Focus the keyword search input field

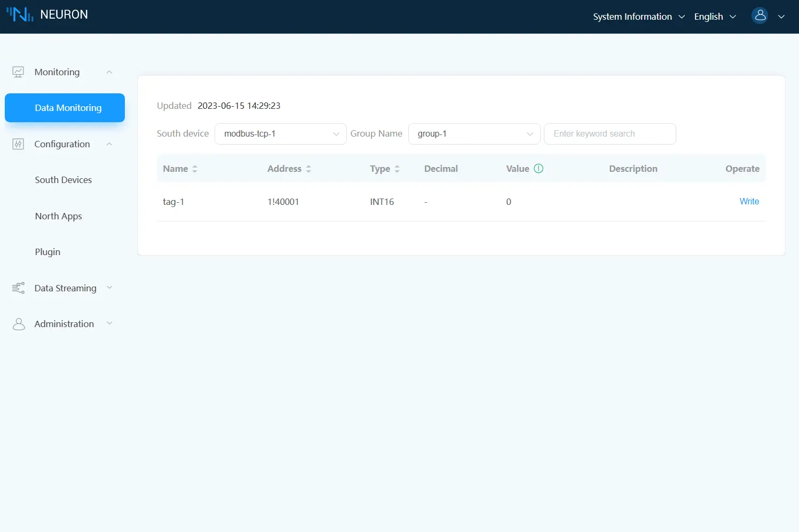pyautogui.click(x=610, y=134)
